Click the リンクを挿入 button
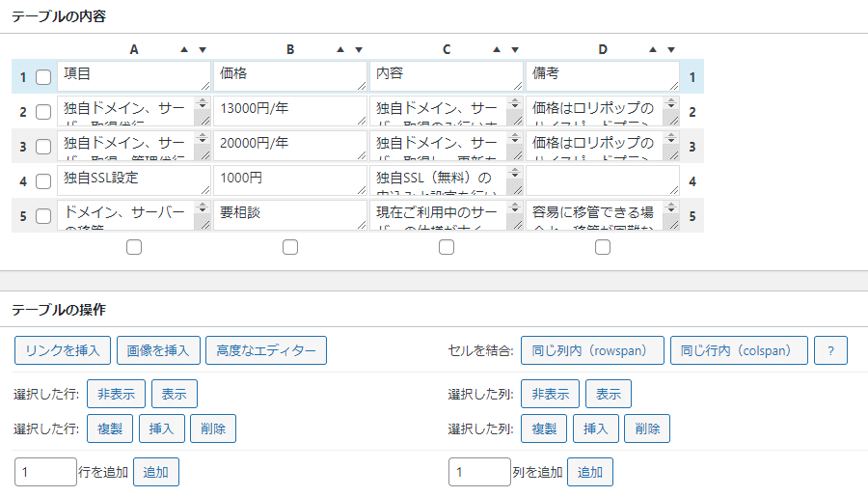This screenshot has width=868, height=497. tap(63, 350)
